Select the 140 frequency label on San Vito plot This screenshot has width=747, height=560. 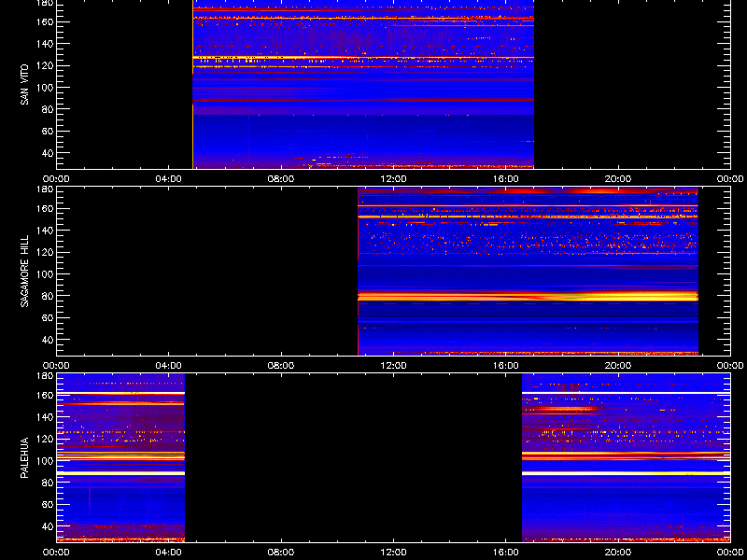pyautogui.click(x=45, y=44)
